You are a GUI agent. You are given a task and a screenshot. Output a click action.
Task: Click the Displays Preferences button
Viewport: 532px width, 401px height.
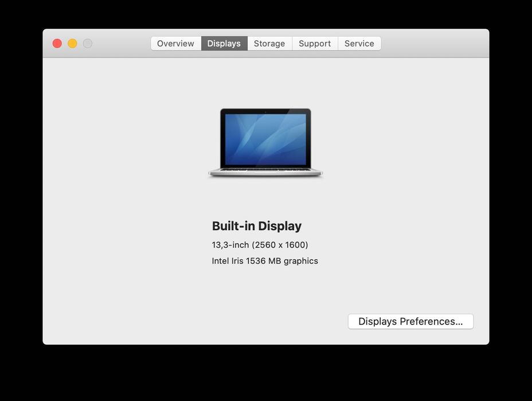pyautogui.click(x=410, y=321)
